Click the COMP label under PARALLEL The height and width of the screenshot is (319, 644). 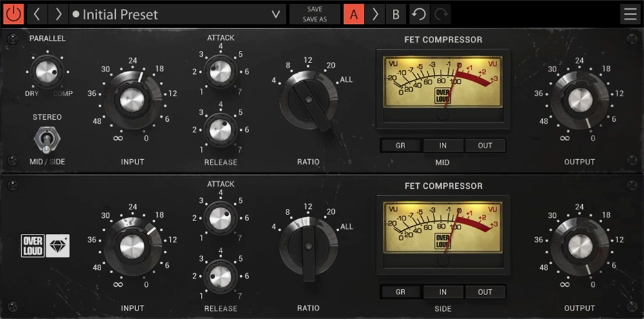pos(63,93)
